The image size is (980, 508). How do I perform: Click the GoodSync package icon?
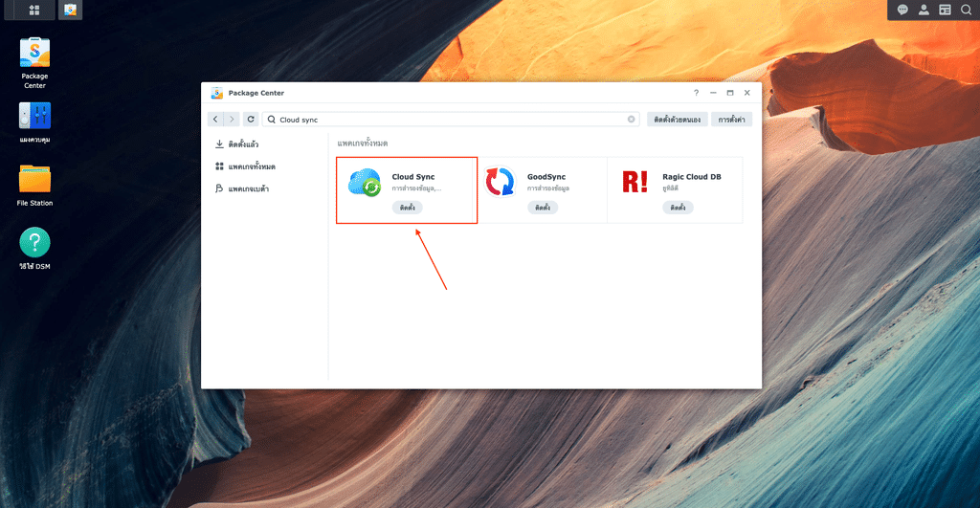point(500,182)
